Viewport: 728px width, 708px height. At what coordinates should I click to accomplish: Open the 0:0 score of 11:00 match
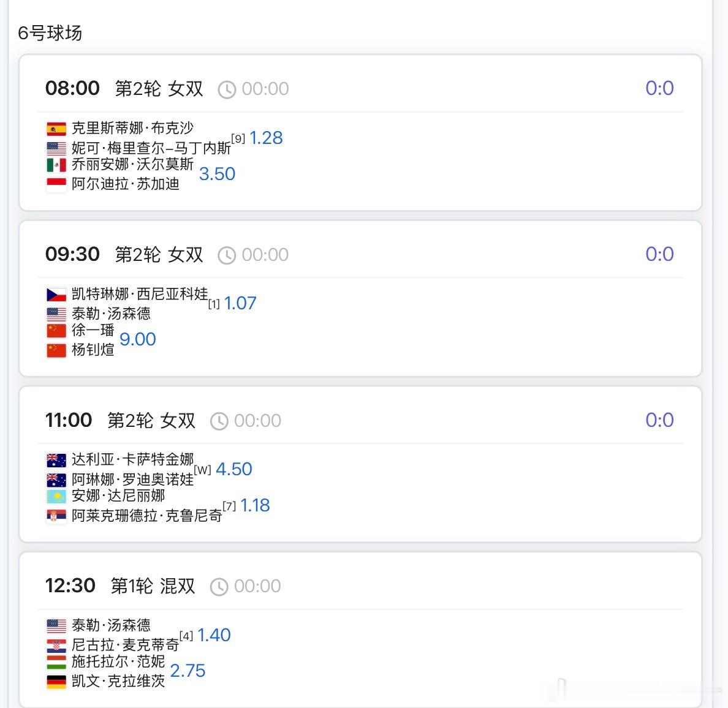tap(659, 420)
